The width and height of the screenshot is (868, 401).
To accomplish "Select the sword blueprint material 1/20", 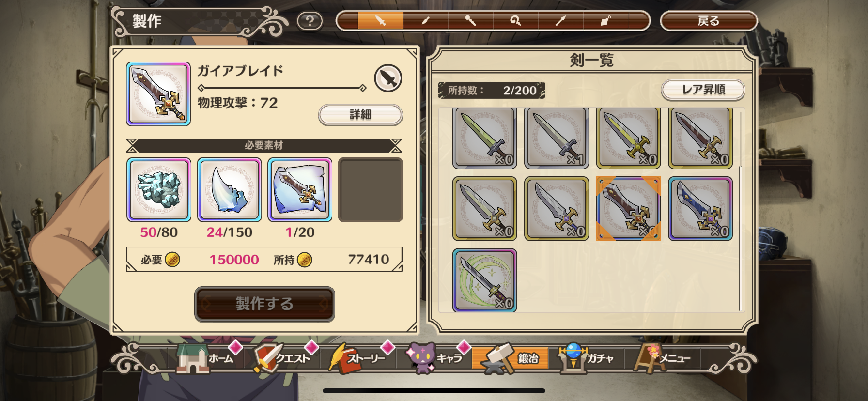I will (x=300, y=190).
